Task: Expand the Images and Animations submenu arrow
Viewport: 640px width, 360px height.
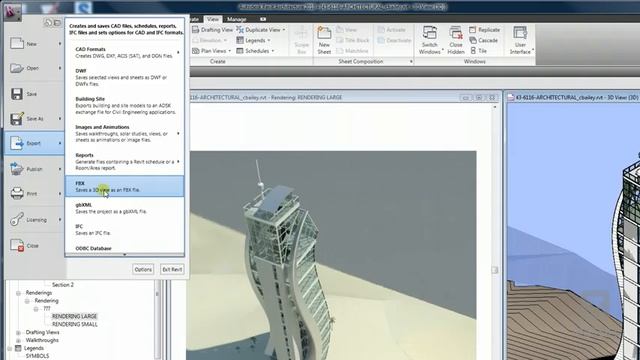Action: (x=178, y=133)
